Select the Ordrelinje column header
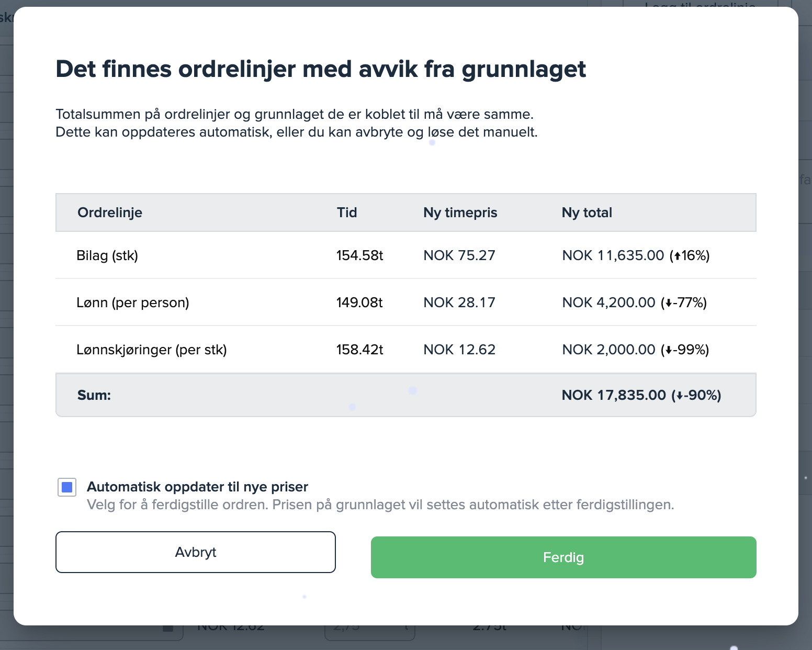 click(110, 212)
